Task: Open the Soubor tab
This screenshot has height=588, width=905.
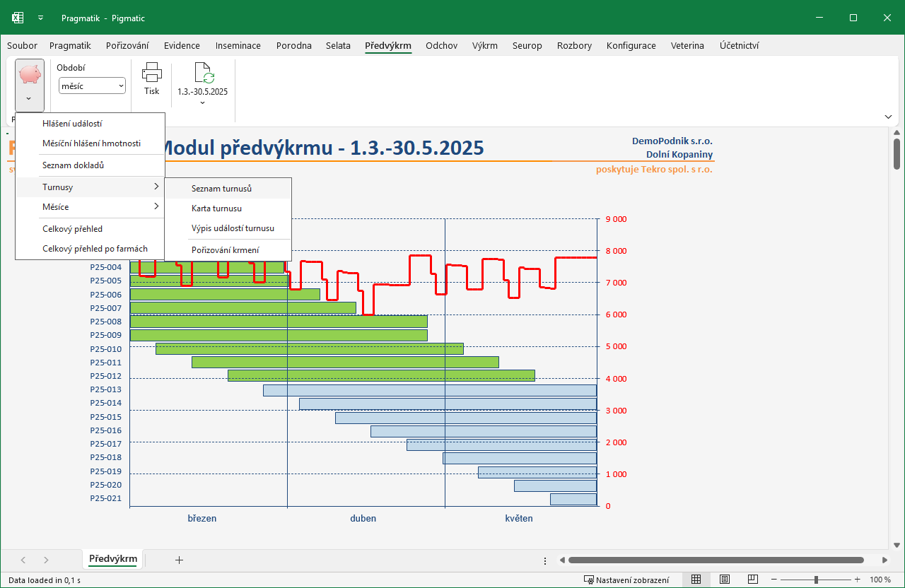Action: (22, 46)
